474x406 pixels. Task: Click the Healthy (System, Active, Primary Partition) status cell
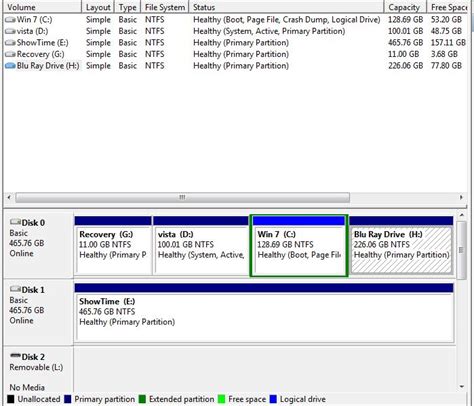coord(269,31)
